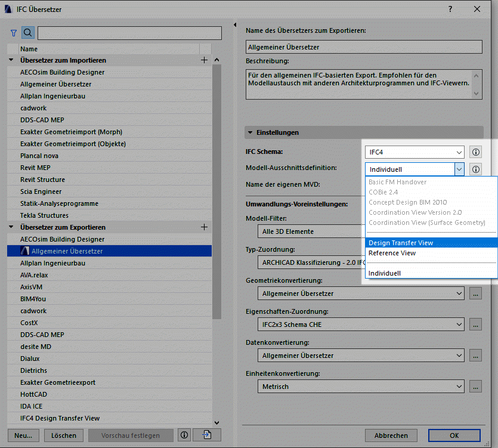Open info for Modell-Ausschnittsdefinition
Screen dimensions: 498x448
point(475,169)
